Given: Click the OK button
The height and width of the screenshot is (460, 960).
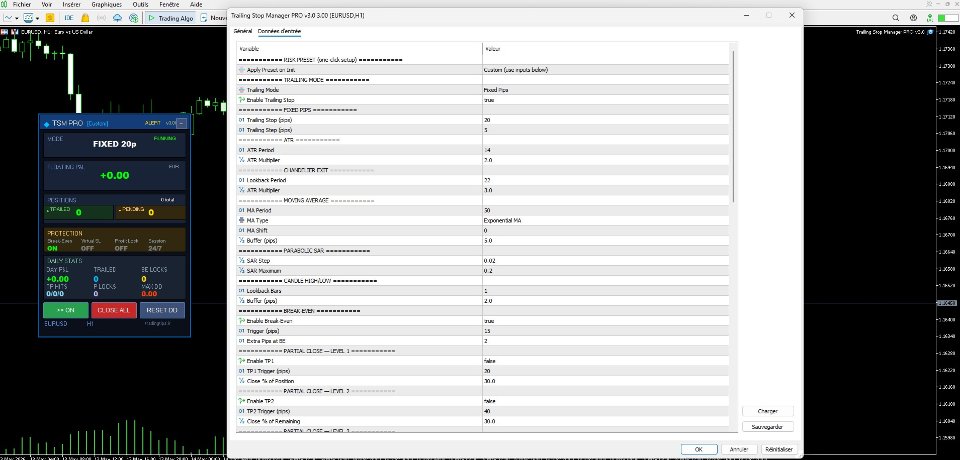Looking at the screenshot, I should 699,449.
